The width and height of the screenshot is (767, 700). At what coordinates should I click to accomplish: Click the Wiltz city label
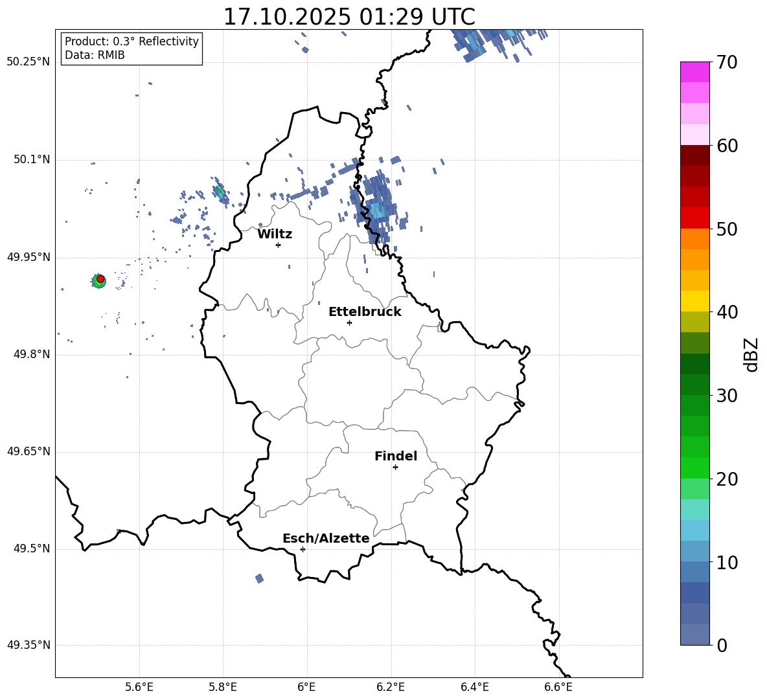275,234
